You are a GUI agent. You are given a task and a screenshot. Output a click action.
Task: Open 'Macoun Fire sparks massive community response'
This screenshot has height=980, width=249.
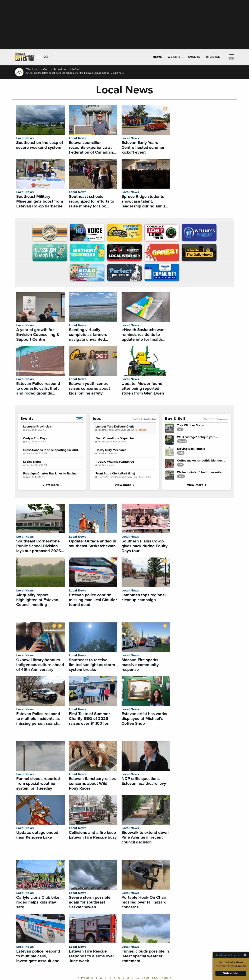coord(140,665)
